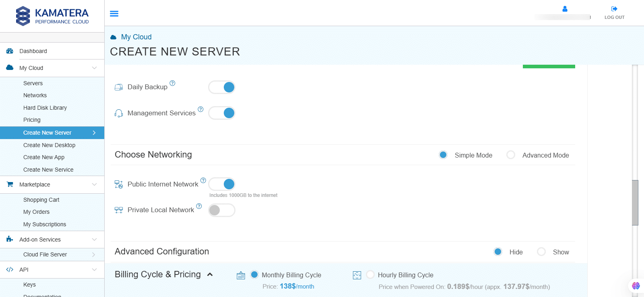Disable the Daily Backup toggle
This screenshot has width=644, height=297.
222,87
